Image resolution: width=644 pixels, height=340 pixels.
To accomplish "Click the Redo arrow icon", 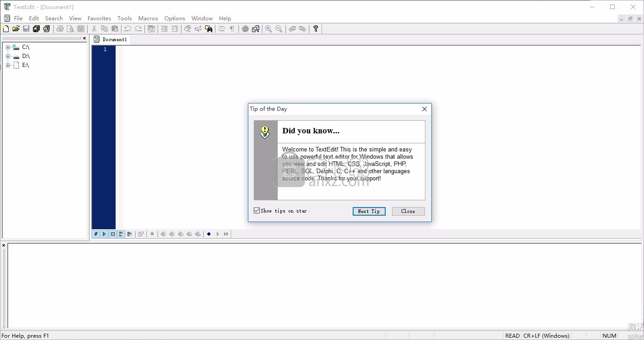I will [138, 29].
